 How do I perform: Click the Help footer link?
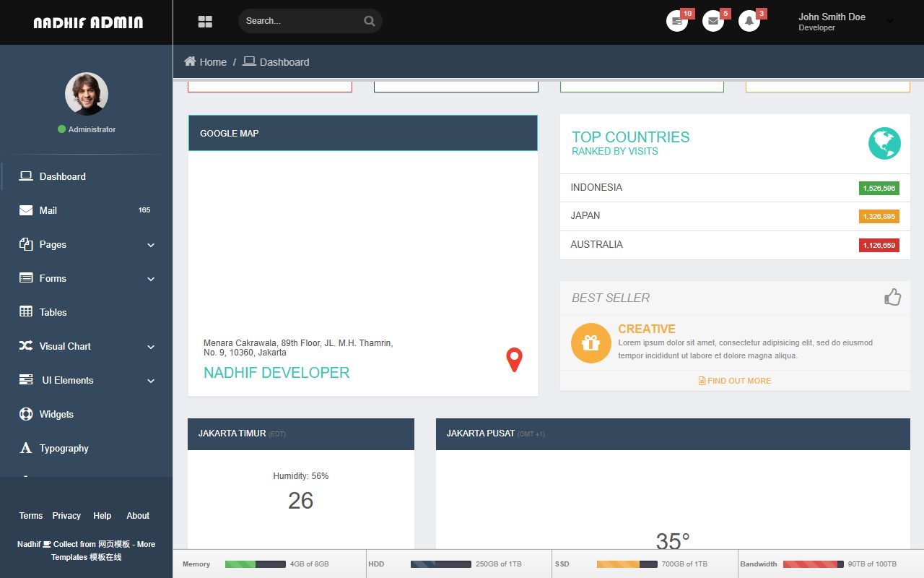click(x=103, y=516)
